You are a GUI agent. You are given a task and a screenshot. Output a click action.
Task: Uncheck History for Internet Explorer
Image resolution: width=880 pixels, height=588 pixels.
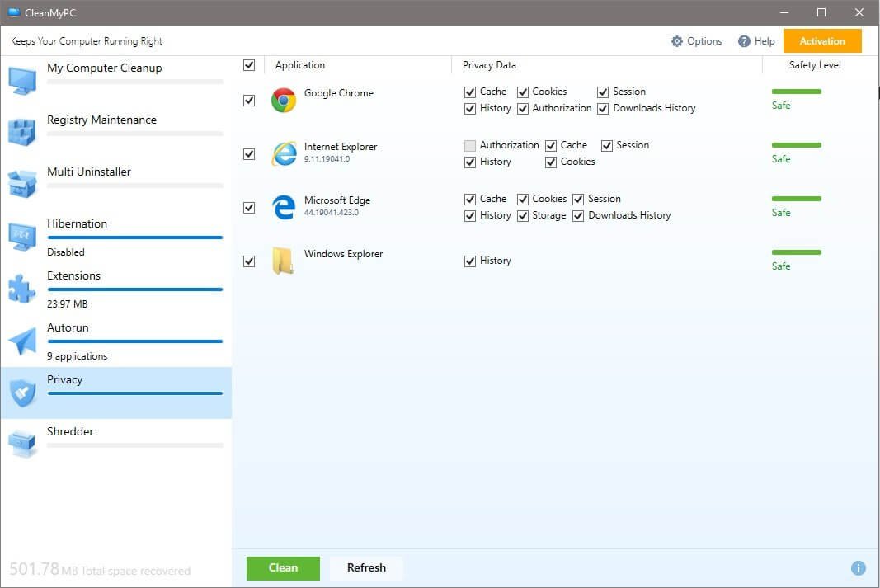(x=470, y=162)
